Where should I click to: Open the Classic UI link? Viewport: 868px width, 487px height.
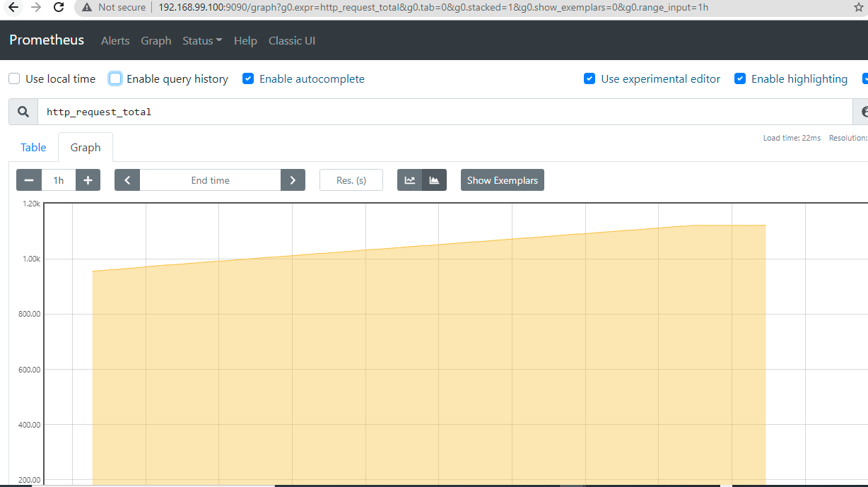292,40
